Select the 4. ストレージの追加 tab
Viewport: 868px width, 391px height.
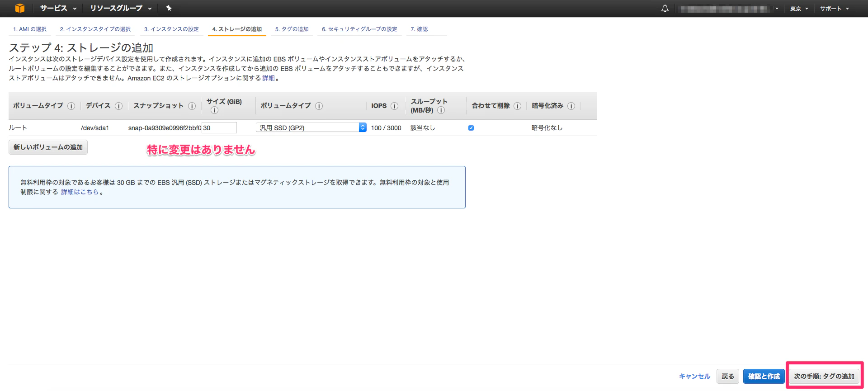tap(237, 29)
